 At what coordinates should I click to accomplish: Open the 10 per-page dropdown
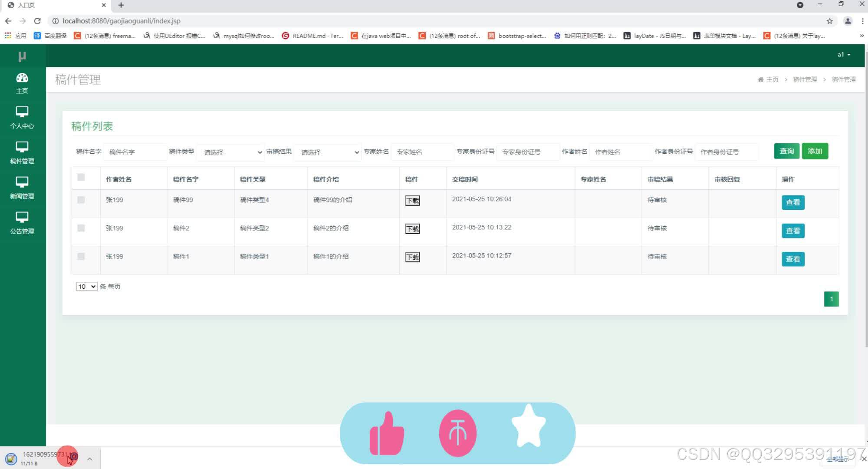pos(86,287)
